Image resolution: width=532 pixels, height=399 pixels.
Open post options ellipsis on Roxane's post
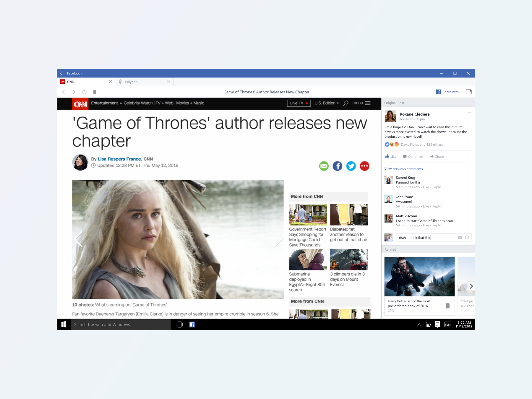click(469, 113)
